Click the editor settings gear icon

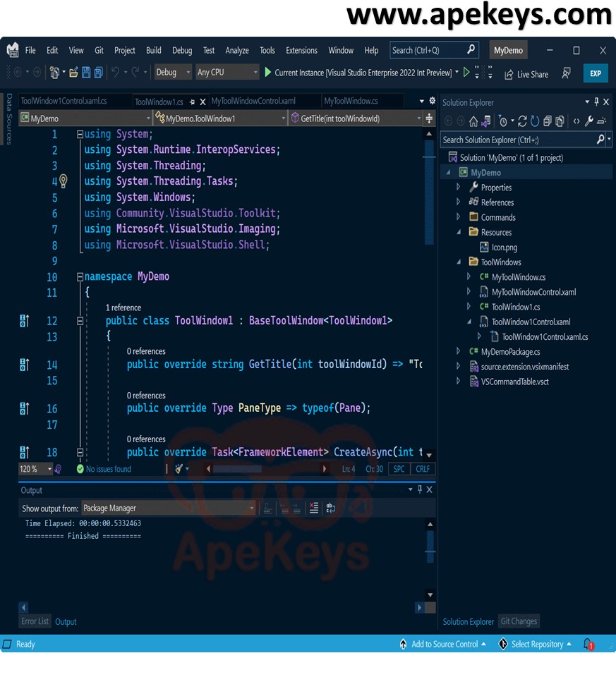(432, 101)
